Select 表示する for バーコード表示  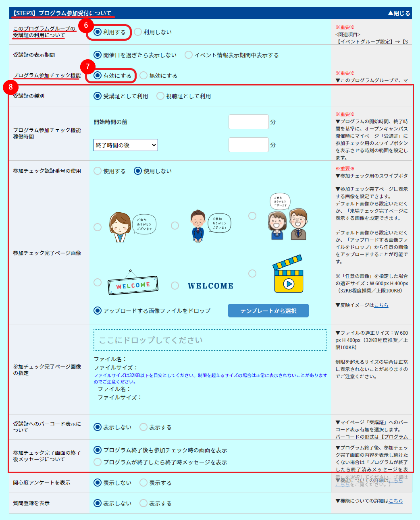(143, 427)
